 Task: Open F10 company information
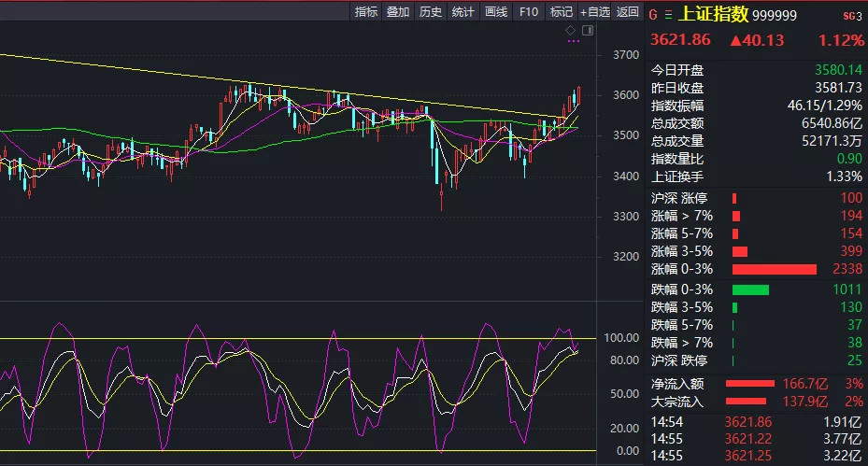pos(529,11)
